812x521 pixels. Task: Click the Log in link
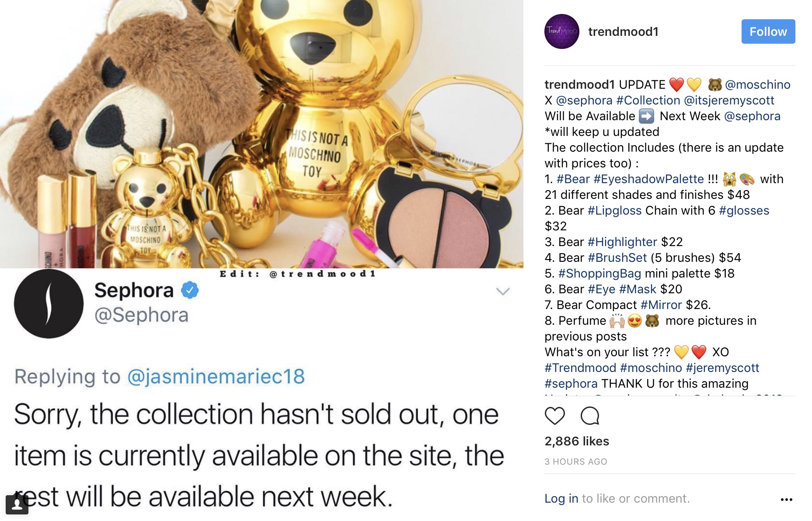point(561,498)
